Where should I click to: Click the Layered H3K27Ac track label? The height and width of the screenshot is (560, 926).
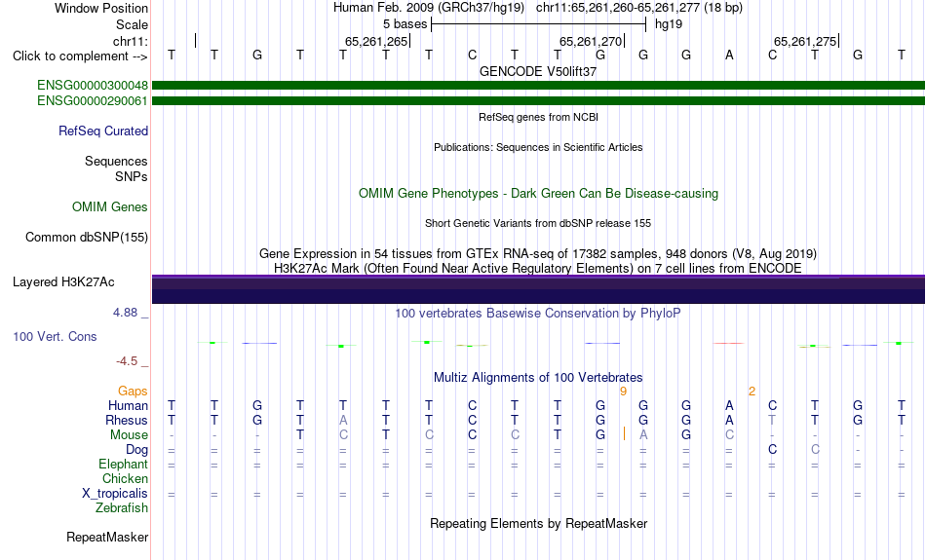pyautogui.click(x=63, y=282)
